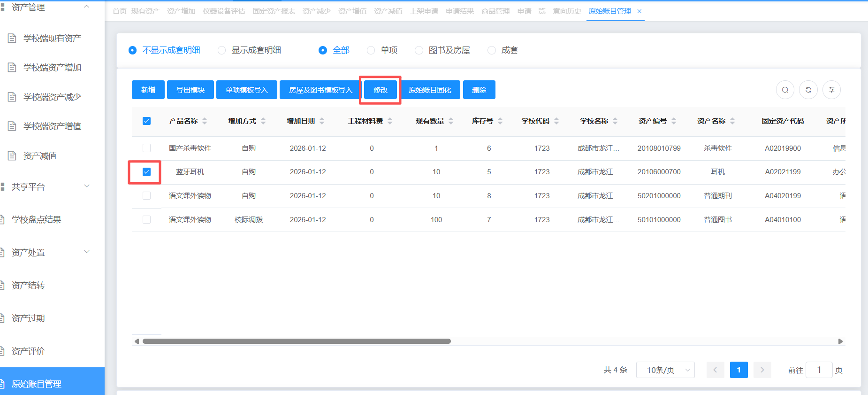
Task: Check the 国产杀毒软件 row checkbox
Action: [147, 148]
